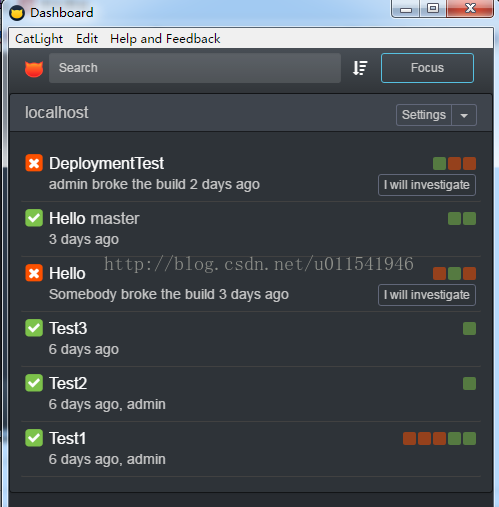Click the Test3 success checkmark icon
Image resolution: width=499 pixels, height=507 pixels.
click(34, 328)
